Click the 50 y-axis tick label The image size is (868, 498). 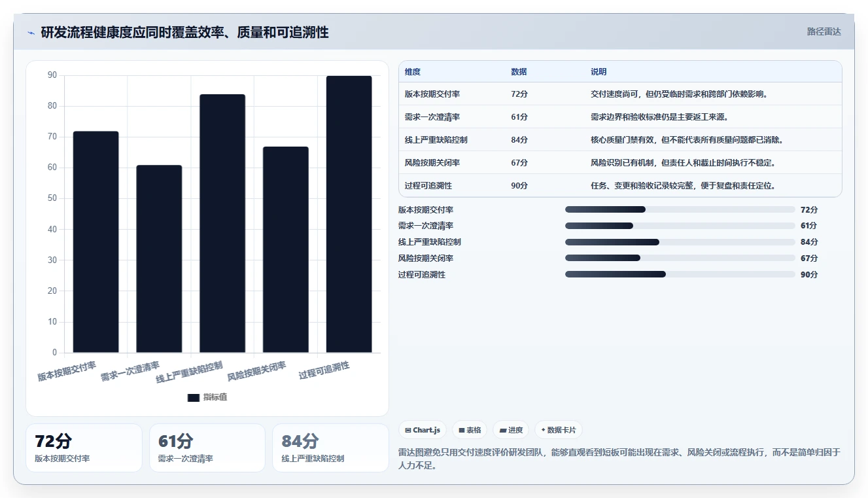click(52, 198)
